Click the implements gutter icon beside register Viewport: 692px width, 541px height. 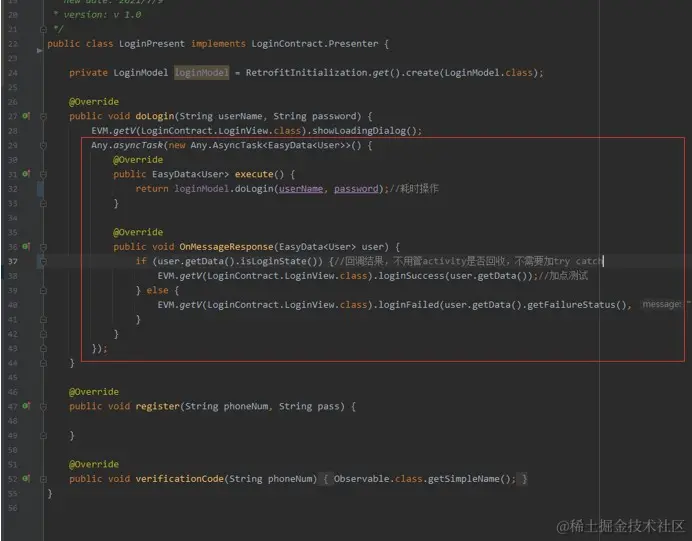click(26, 406)
